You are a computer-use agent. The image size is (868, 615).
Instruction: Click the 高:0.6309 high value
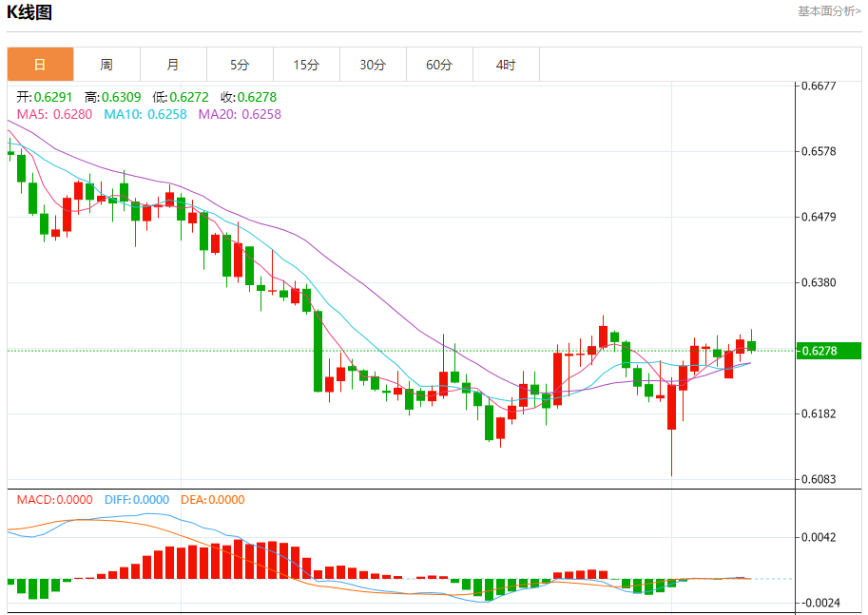tap(113, 97)
